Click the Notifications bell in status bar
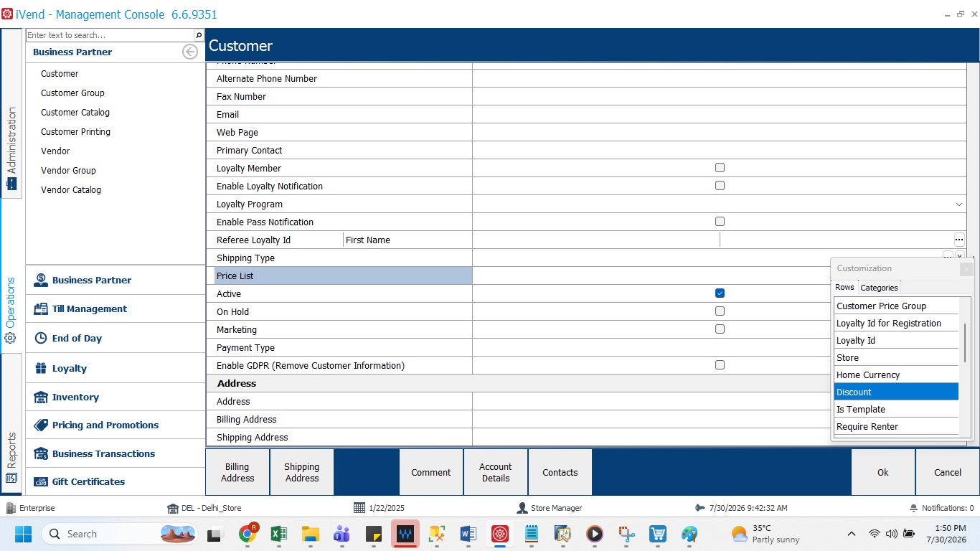Image resolution: width=980 pixels, height=551 pixels. (x=913, y=508)
